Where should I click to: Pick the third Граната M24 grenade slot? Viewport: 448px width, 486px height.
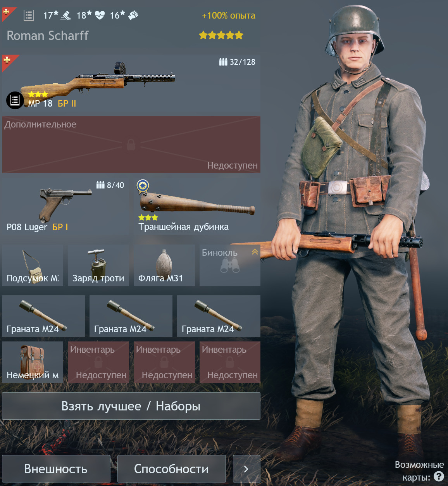[219, 316]
